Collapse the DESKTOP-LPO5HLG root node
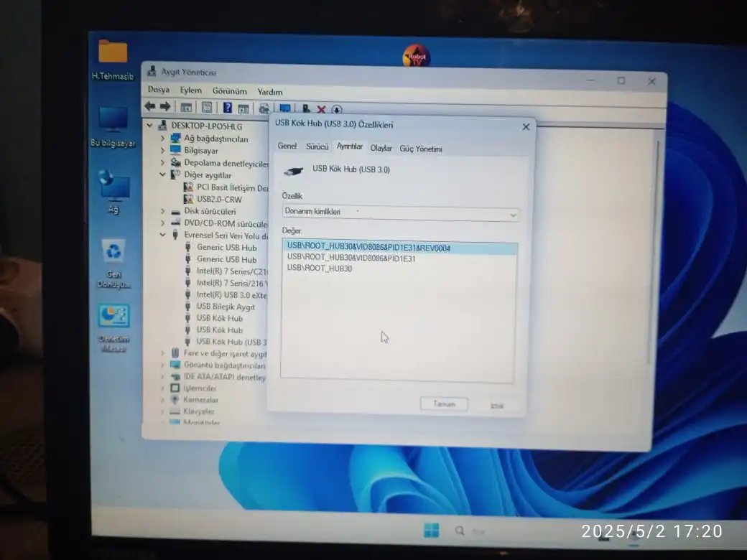This screenshot has width=747, height=560. (149, 126)
